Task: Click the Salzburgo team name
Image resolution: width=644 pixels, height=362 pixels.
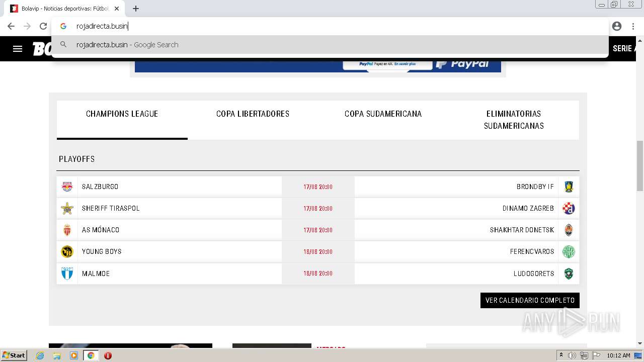Action: click(x=100, y=187)
